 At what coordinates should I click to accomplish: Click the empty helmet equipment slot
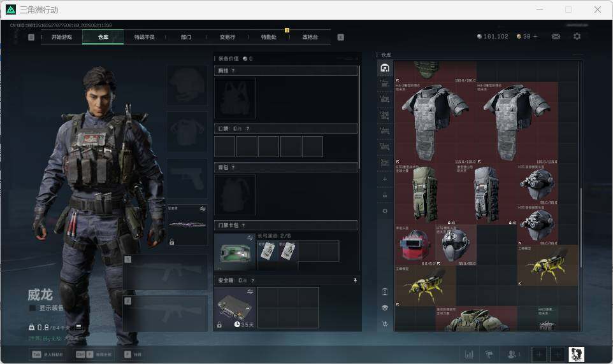click(x=187, y=85)
